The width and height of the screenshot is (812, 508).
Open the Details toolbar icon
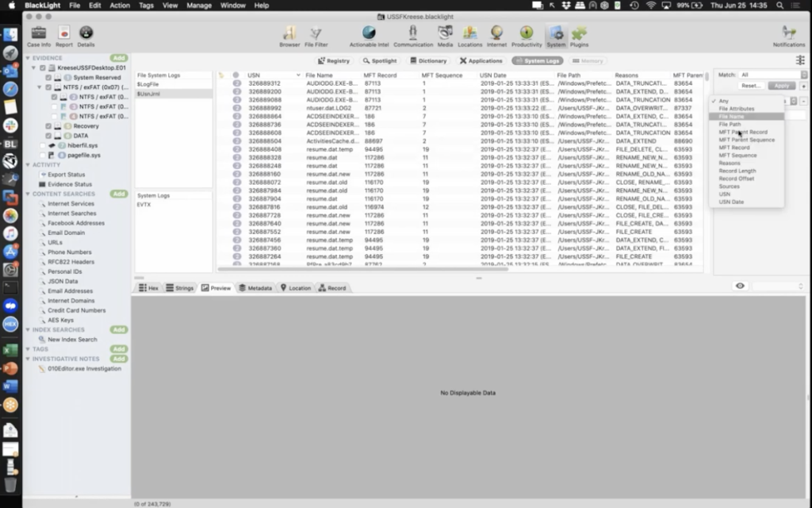(86, 33)
